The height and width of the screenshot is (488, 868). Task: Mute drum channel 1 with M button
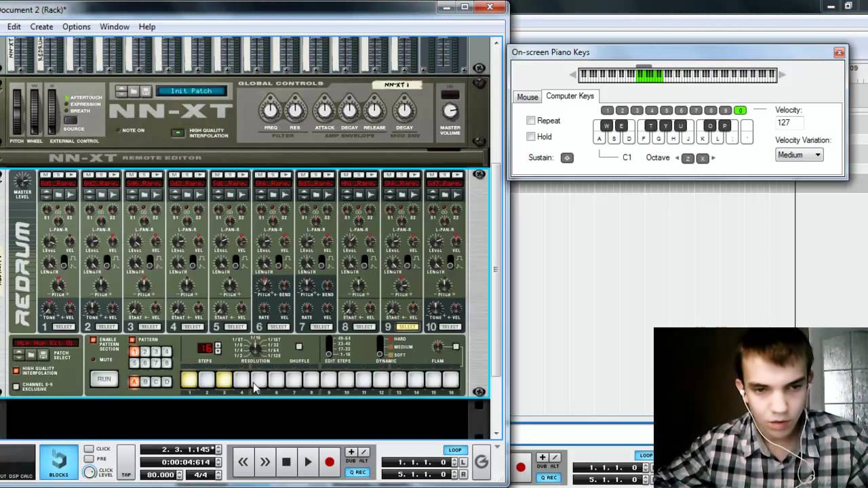45,175
